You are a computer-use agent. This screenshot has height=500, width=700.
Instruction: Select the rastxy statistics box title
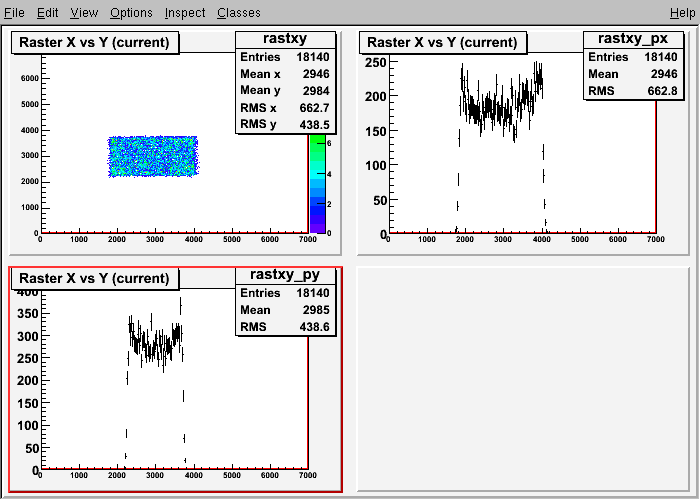tap(285, 39)
